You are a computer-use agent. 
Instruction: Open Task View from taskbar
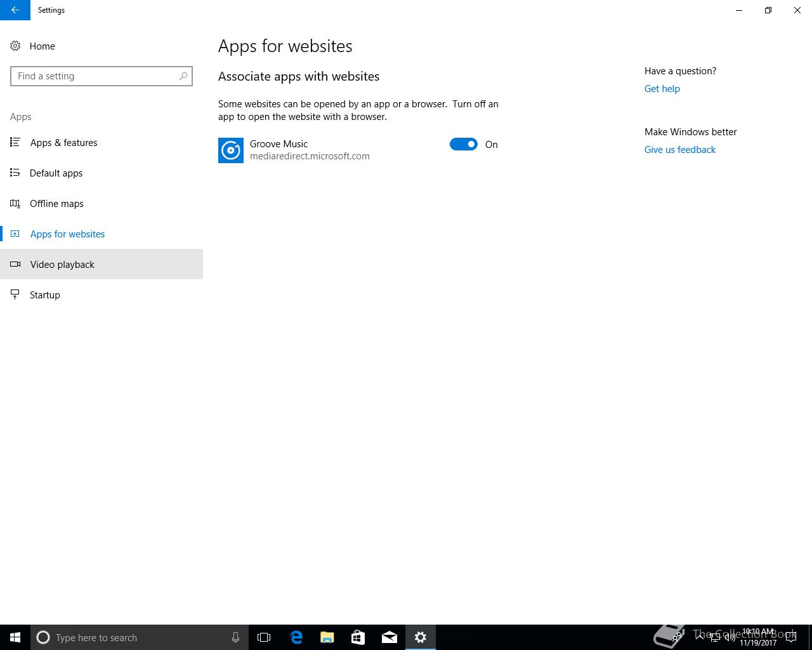pos(264,637)
